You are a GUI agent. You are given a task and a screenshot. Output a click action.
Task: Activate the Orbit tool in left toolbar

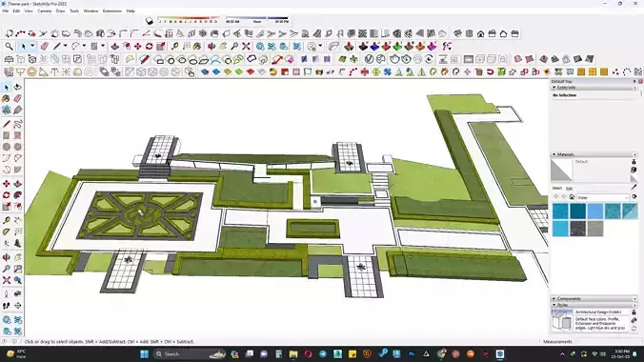point(6,257)
